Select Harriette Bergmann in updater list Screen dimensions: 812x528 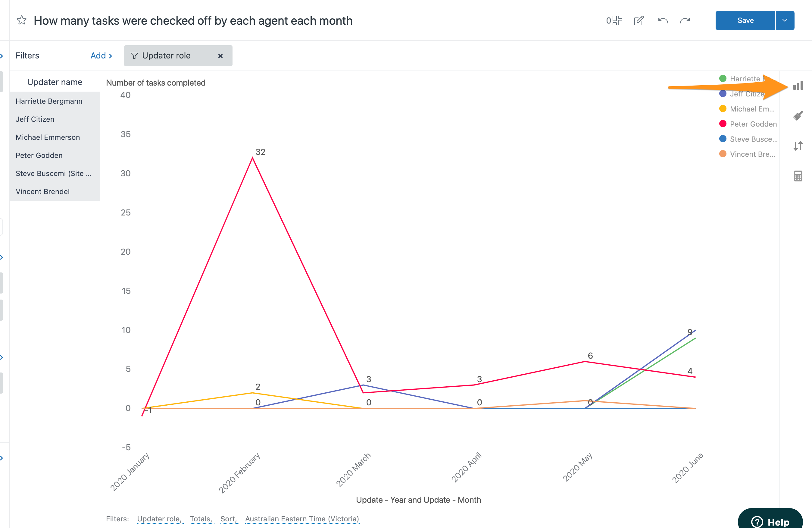(x=55, y=101)
